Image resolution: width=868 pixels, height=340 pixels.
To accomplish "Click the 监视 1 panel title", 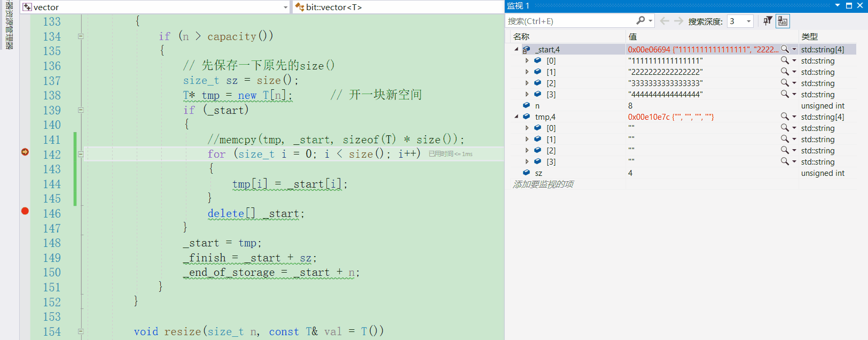I will click(518, 5).
